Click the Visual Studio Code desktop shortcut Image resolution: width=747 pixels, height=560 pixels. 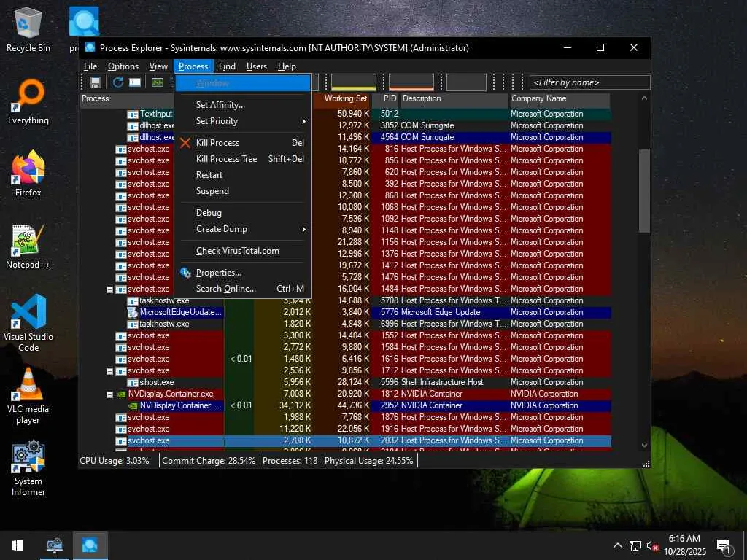pyautogui.click(x=28, y=311)
